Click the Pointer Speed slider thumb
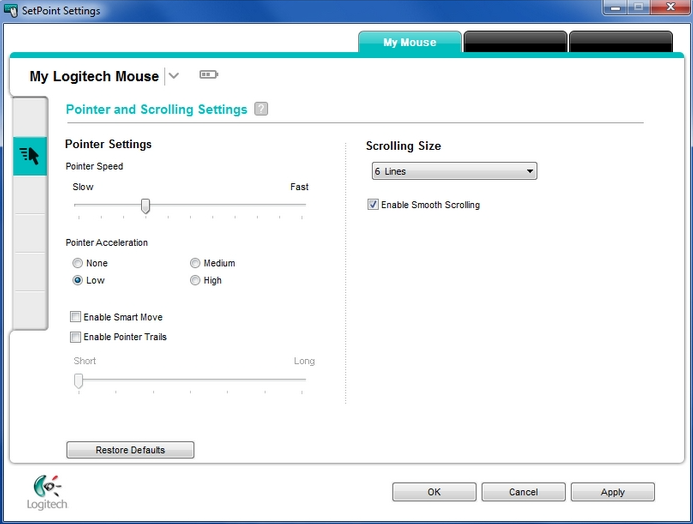This screenshot has width=693, height=524. [x=145, y=206]
